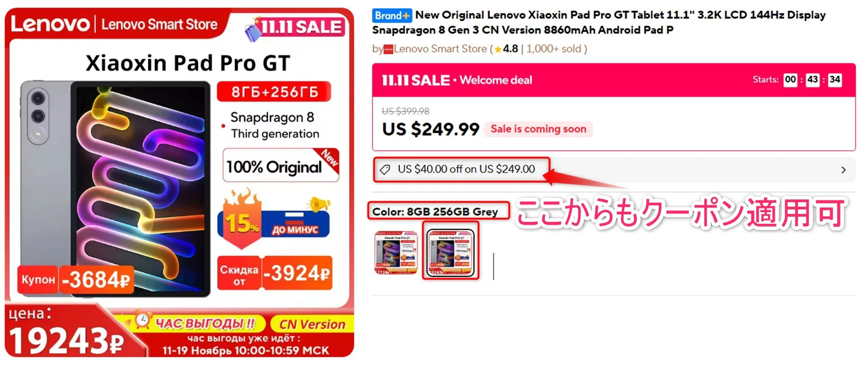The height and width of the screenshot is (365, 868).
Task: Click the Sale is coming soon label
Action: (538, 129)
